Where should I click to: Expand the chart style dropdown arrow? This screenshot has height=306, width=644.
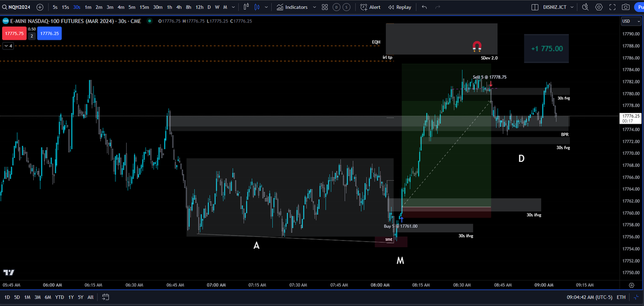pyautogui.click(x=266, y=7)
